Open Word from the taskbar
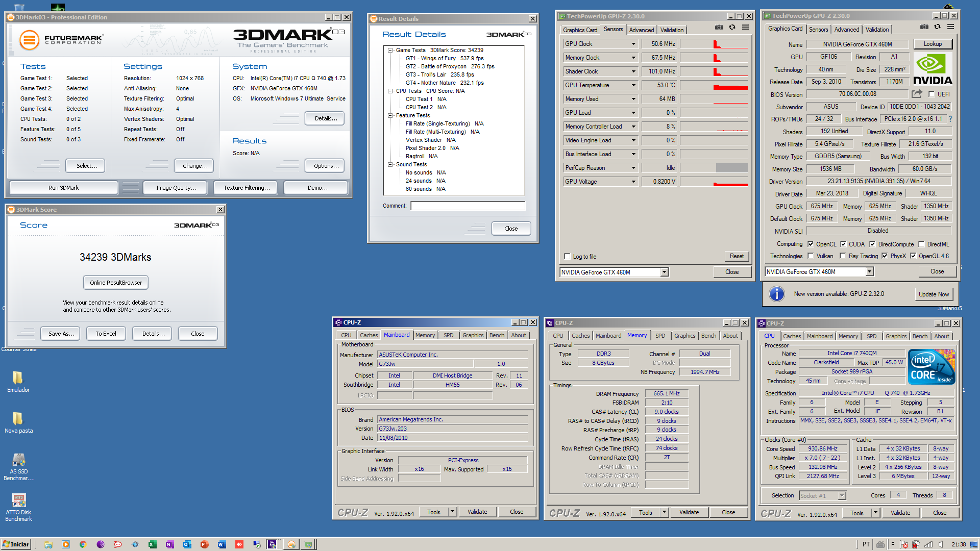Viewport: 980px width, 551px height. tap(222, 544)
